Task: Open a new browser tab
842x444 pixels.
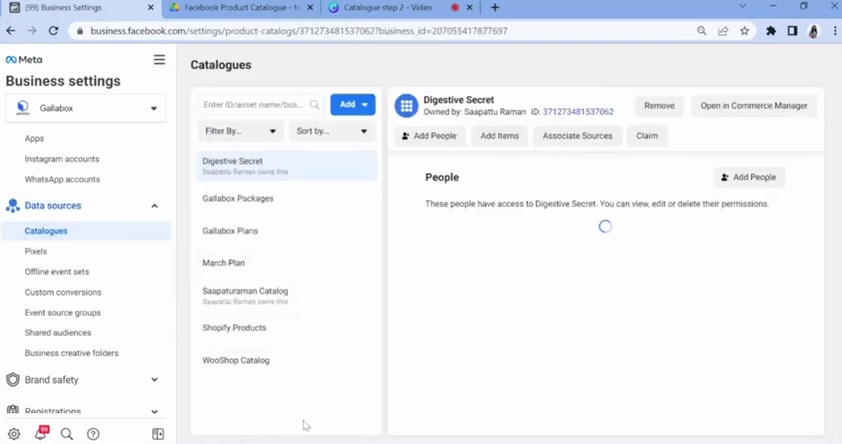Action: (x=495, y=8)
